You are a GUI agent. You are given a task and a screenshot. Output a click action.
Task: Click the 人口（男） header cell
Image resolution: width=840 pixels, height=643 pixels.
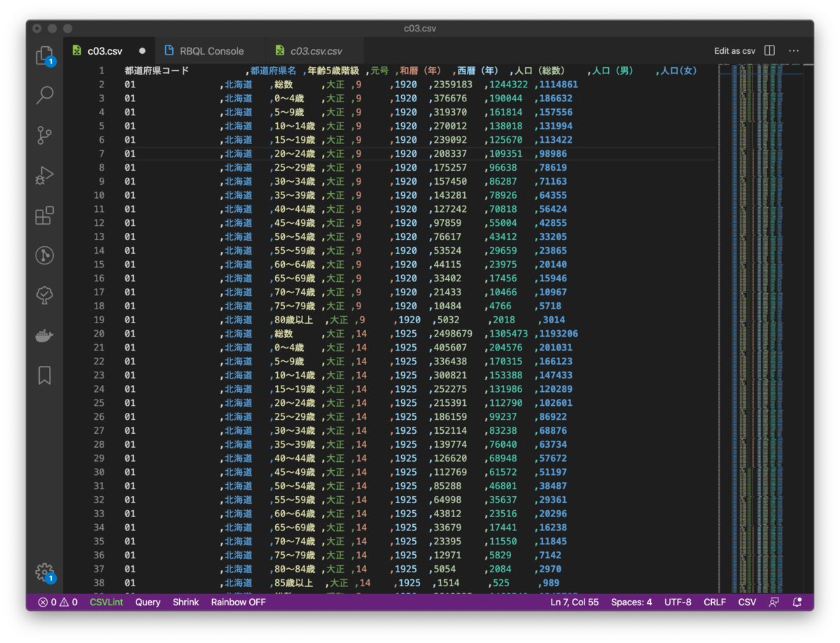612,71
